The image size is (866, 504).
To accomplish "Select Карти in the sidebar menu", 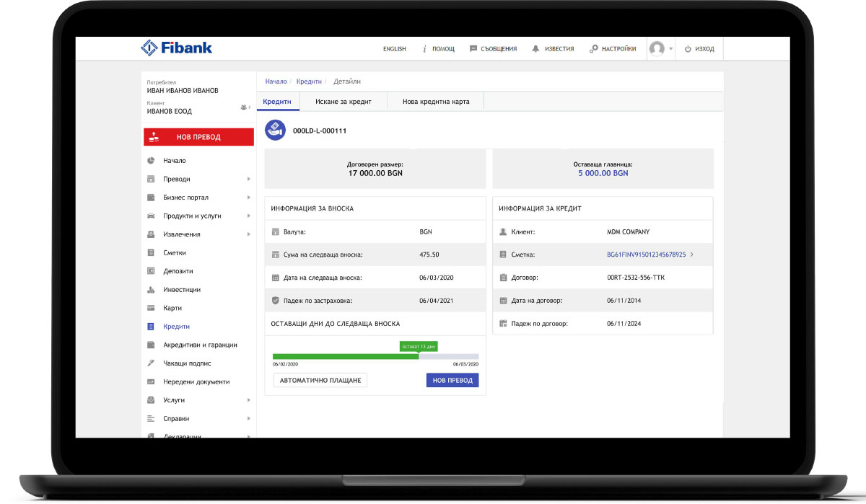I will (172, 308).
